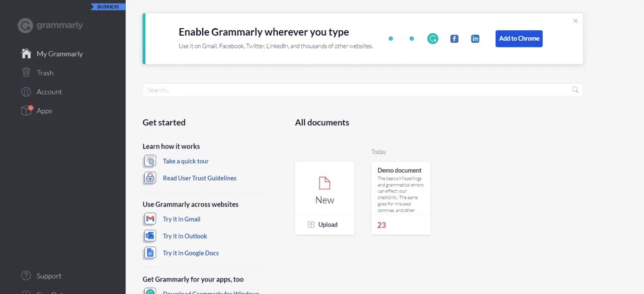Click the Today date label

point(379,152)
